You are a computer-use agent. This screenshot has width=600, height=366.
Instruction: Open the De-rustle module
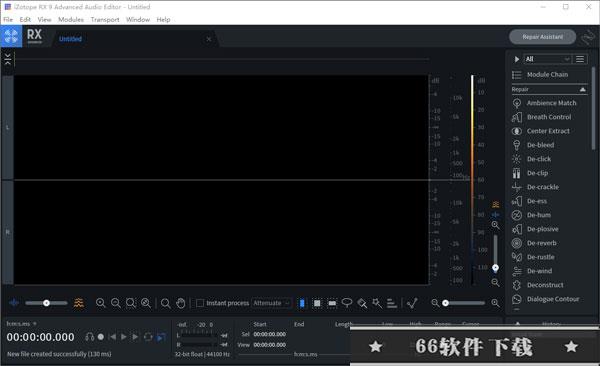click(x=533, y=257)
